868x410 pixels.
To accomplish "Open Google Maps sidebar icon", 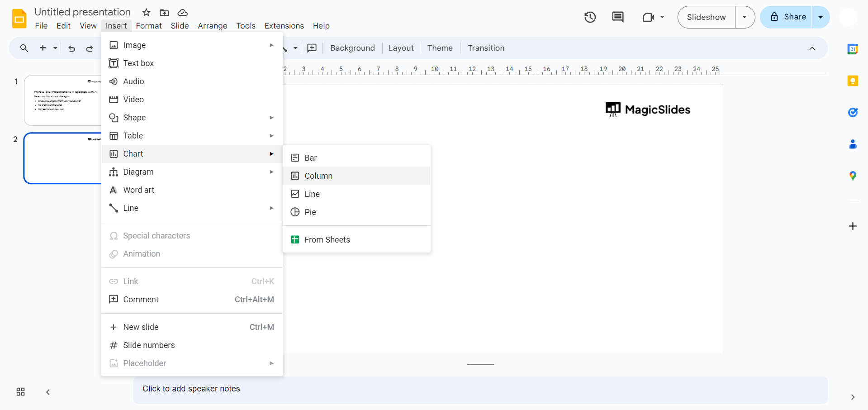I will [x=853, y=176].
